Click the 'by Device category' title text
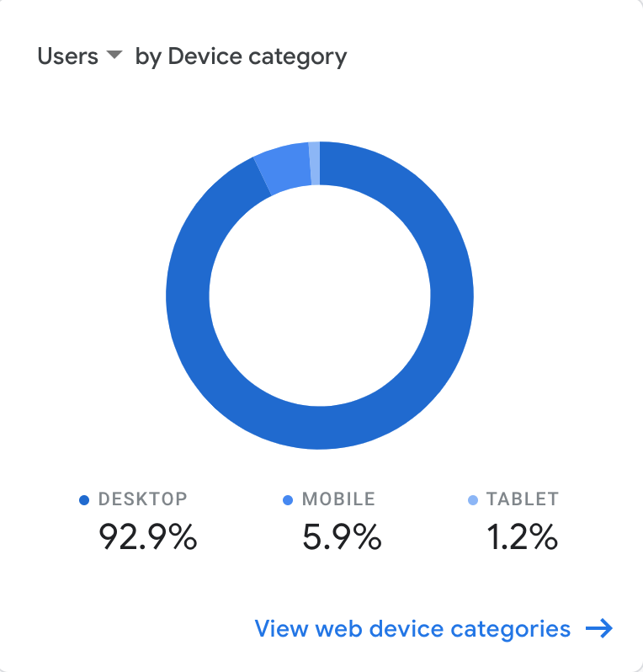 (x=241, y=57)
